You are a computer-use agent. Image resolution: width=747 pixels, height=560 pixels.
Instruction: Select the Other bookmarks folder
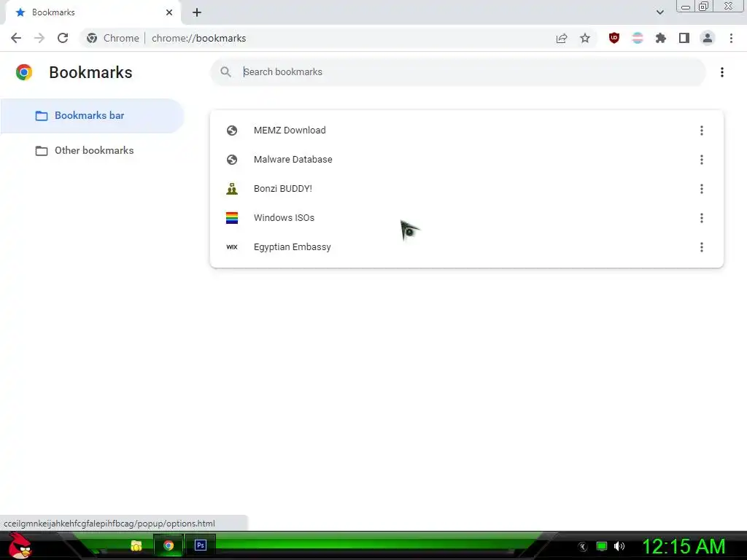(92, 150)
